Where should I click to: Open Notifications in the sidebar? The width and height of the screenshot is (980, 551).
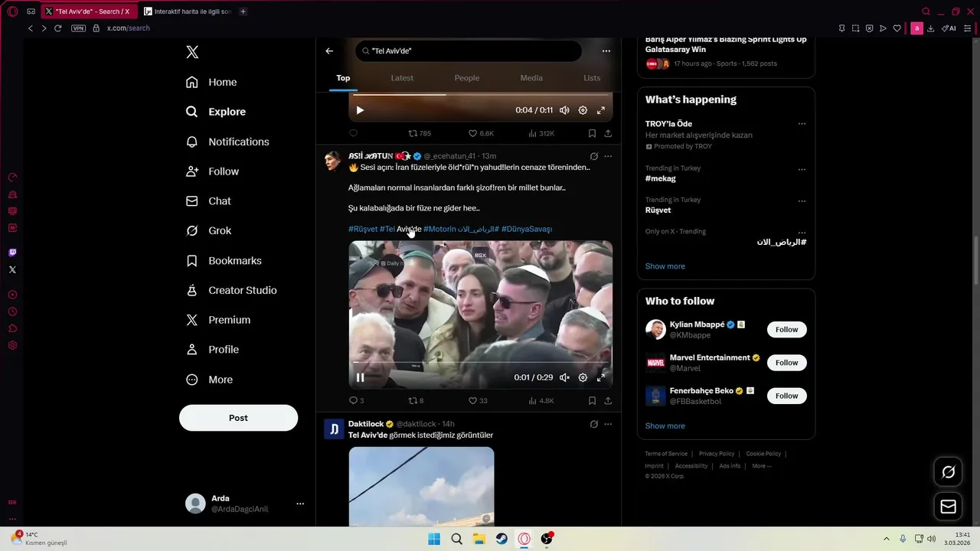point(227,142)
